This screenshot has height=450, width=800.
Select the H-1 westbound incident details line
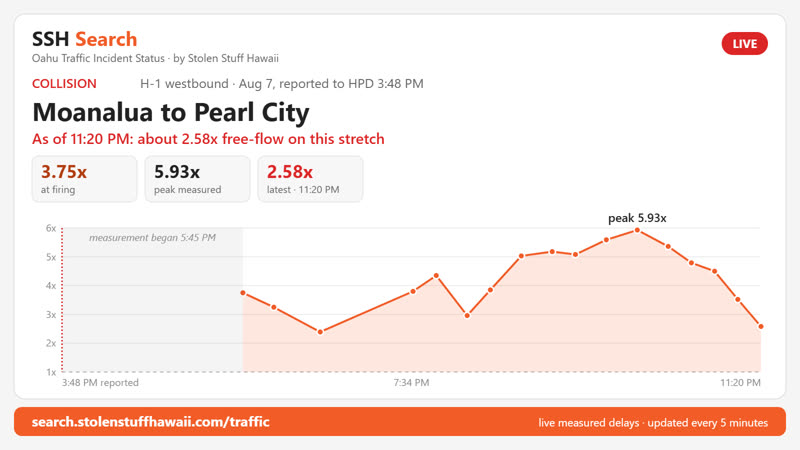coord(282,84)
